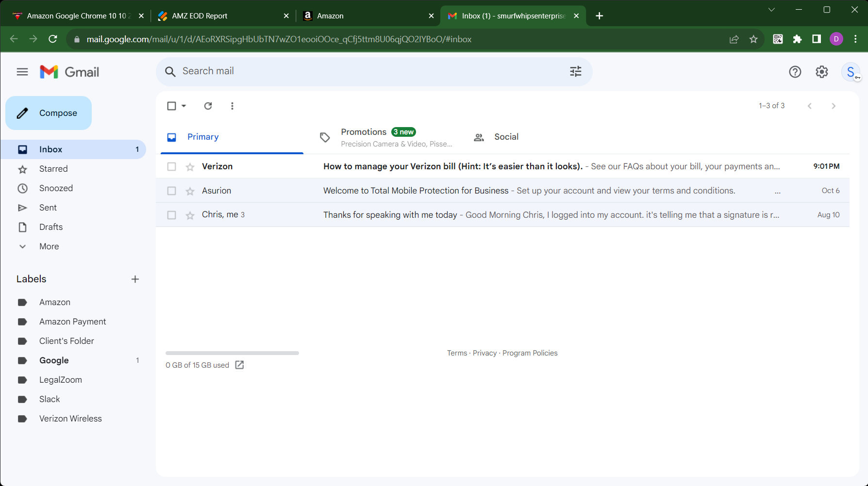Image resolution: width=868 pixels, height=486 pixels.
Task: Tick the select-all checkbox
Action: click(x=171, y=106)
